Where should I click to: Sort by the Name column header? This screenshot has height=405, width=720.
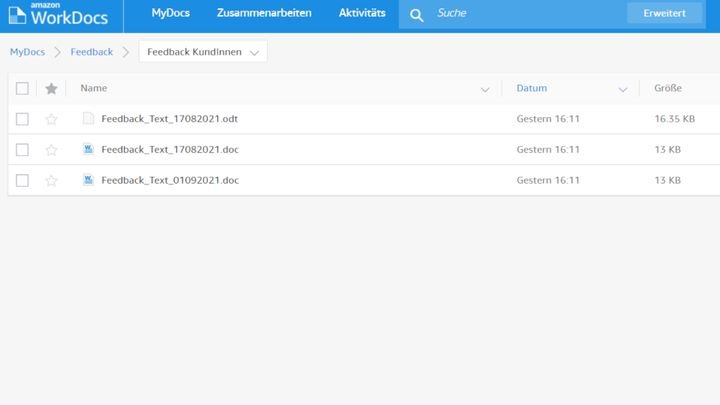(94, 88)
